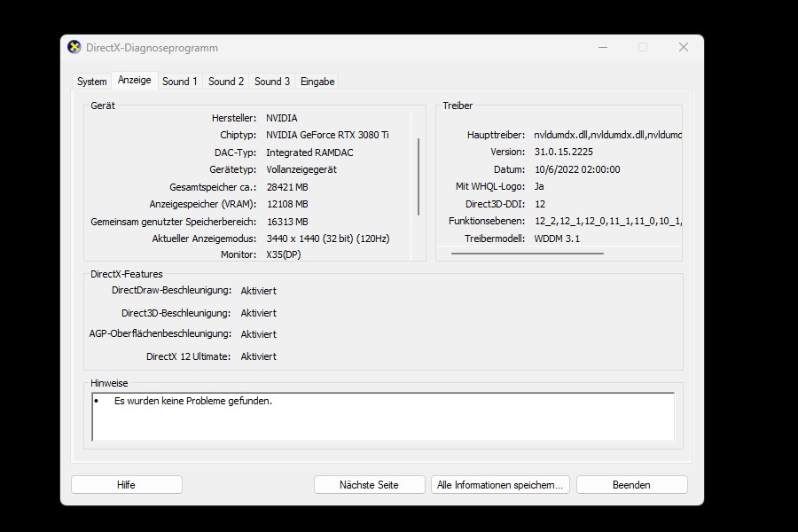Click the Direct3D-Beschleunigung Aktiviert value

point(259,313)
